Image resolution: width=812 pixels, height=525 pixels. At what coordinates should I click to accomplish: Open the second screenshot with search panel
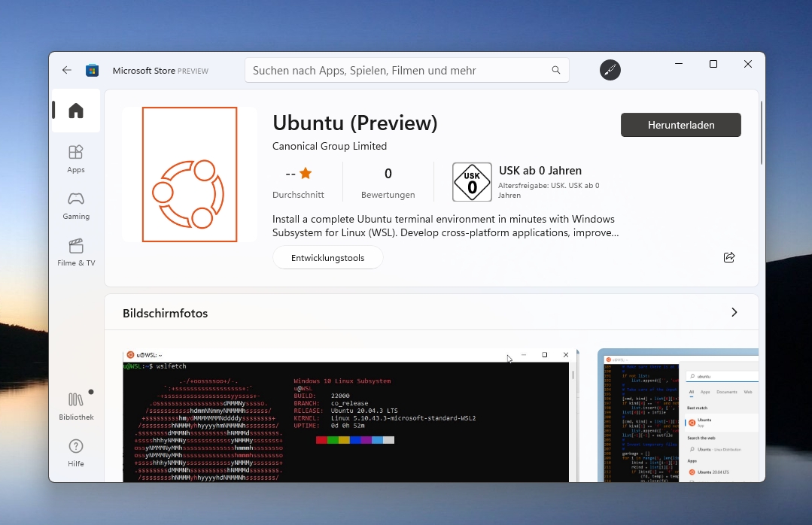click(678, 415)
